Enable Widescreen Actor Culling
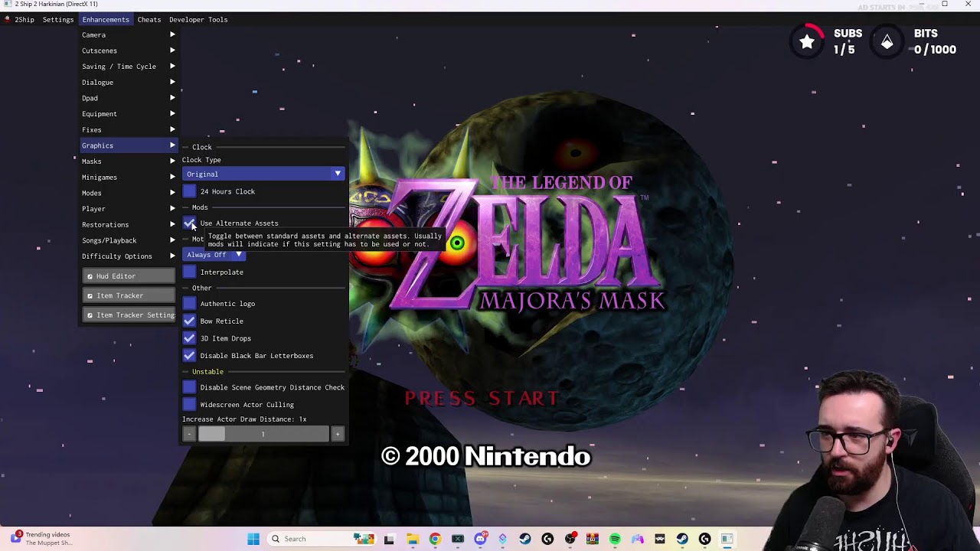980x551 pixels. tap(189, 405)
